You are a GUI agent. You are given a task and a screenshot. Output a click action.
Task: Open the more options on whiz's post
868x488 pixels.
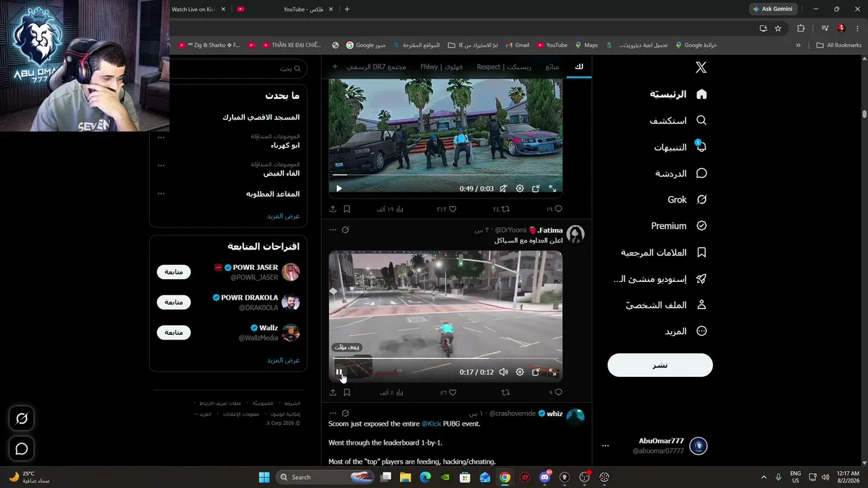tap(332, 413)
